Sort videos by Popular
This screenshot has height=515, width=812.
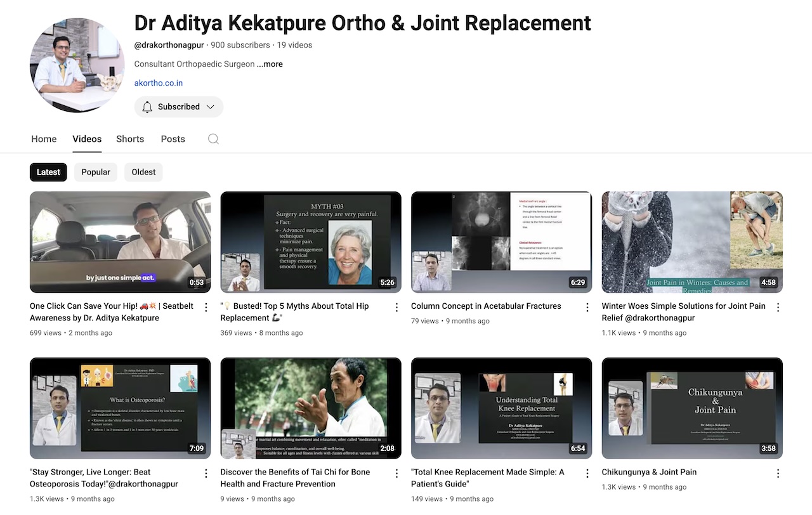(x=96, y=172)
